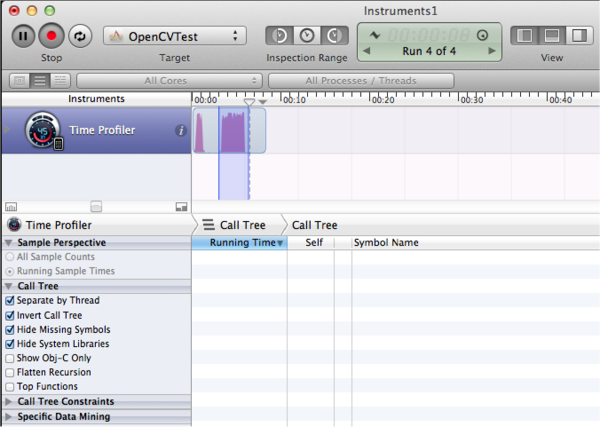The image size is (600, 427).
Task: Click the 00:10 mark on timeline ruler
Action: point(294,100)
